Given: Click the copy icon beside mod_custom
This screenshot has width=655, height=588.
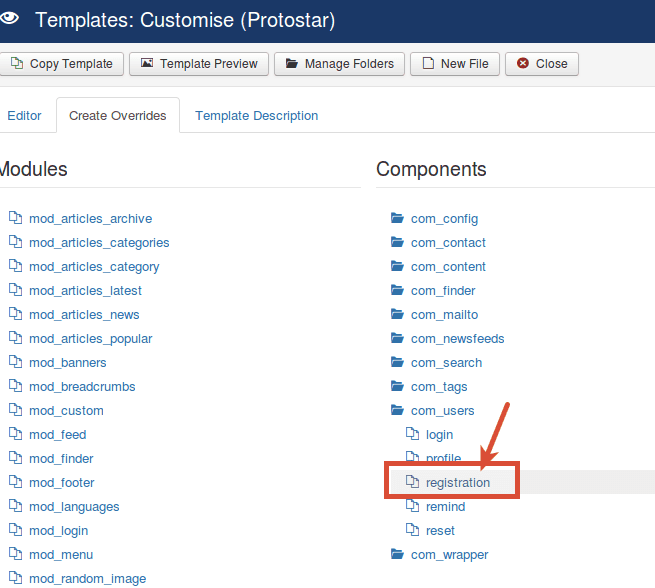Looking at the screenshot, I should pyautogui.click(x=16, y=410).
